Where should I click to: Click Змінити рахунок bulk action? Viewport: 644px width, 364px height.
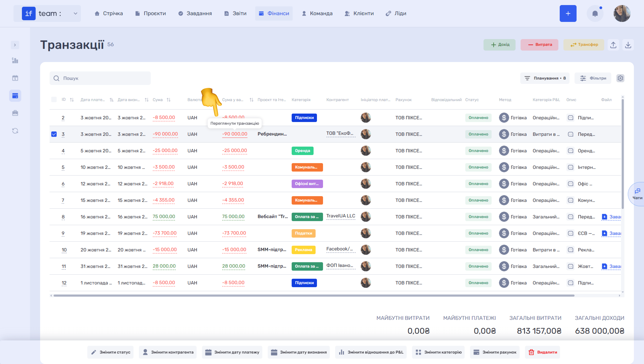pyautogui.click(x=495, y=352)
